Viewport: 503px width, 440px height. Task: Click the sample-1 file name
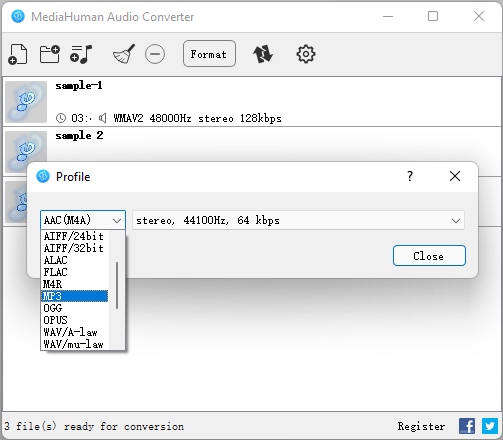point(79,86)
